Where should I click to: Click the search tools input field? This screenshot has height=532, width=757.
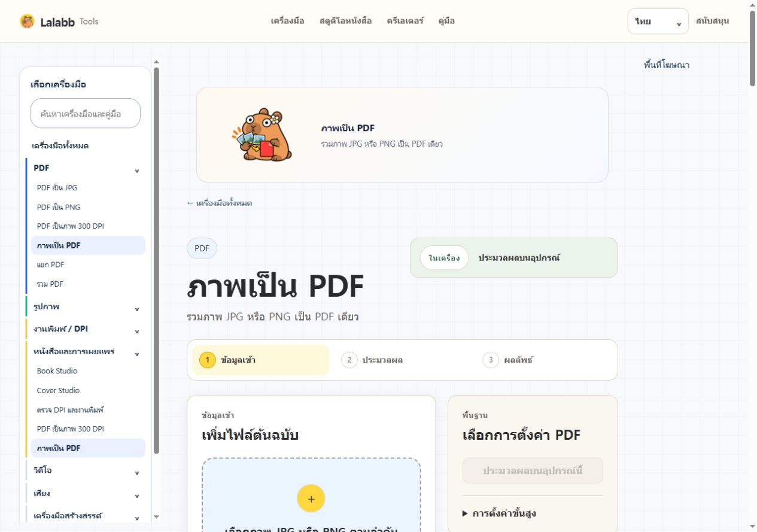coord(86,114)
